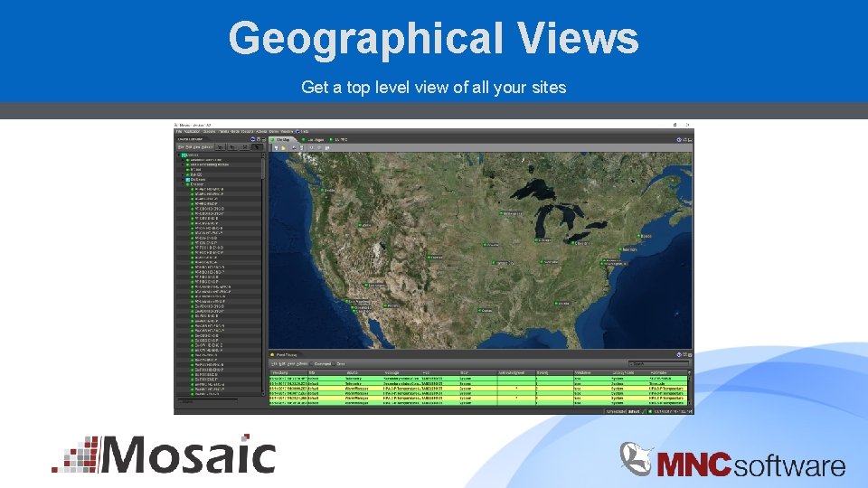Collapse the Encoder tree node

coord(183,184)
